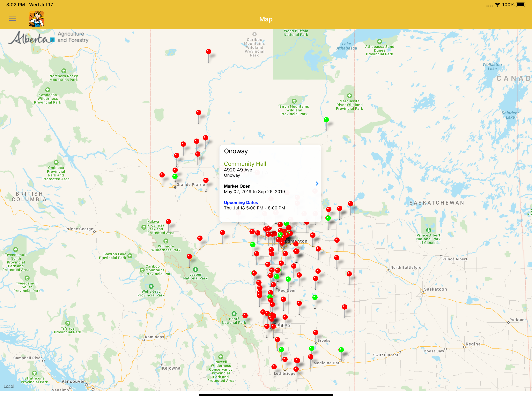The width and height of the screenshot is (532, 399).
Task: Click the Onoway callout title
Action: (236, 151)
